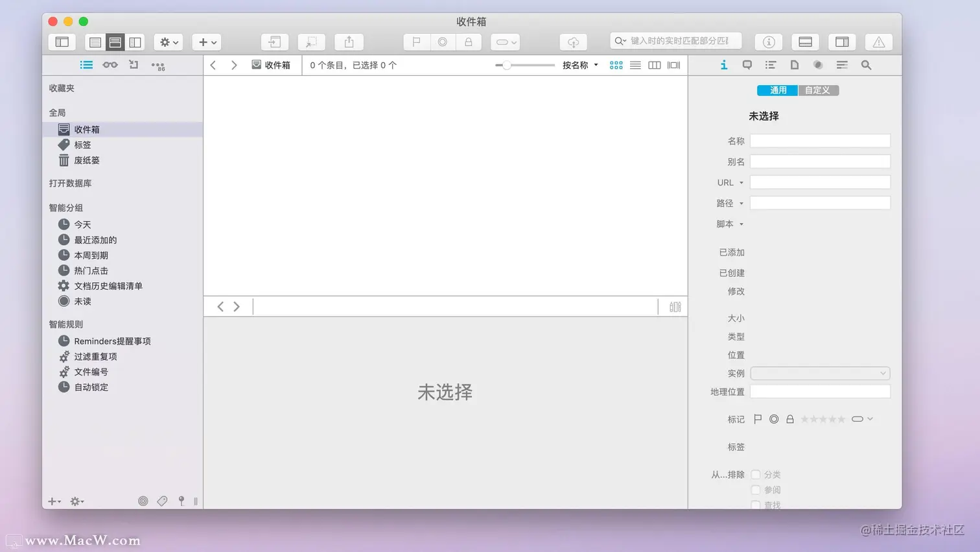This screenshot has height=552, width=980.
Task: Expand the URL dropdown arrow
Action: [741, 183]
